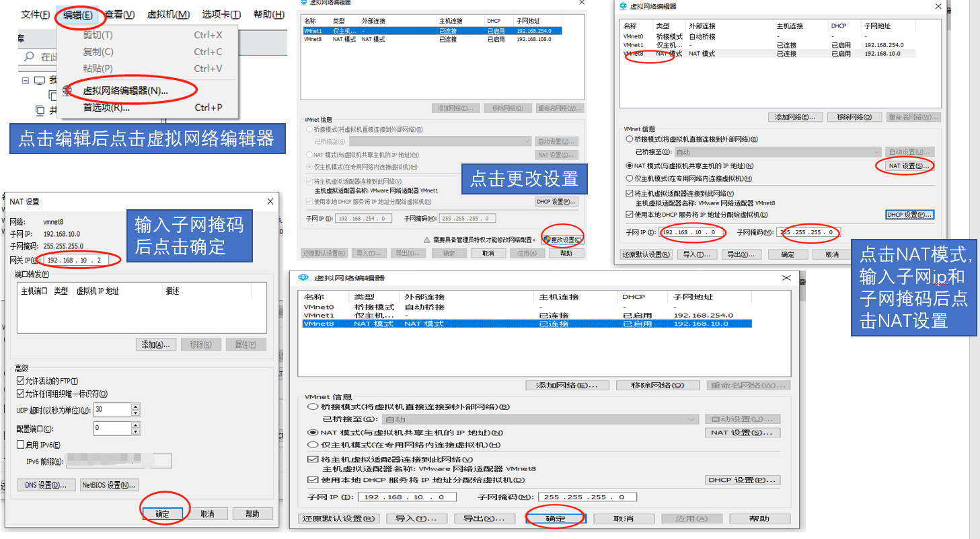The height and width of the screenshot is (539, 980).
Task: Toggle 允许任何组织唯一标识符 checkbox
Action: 20,394
